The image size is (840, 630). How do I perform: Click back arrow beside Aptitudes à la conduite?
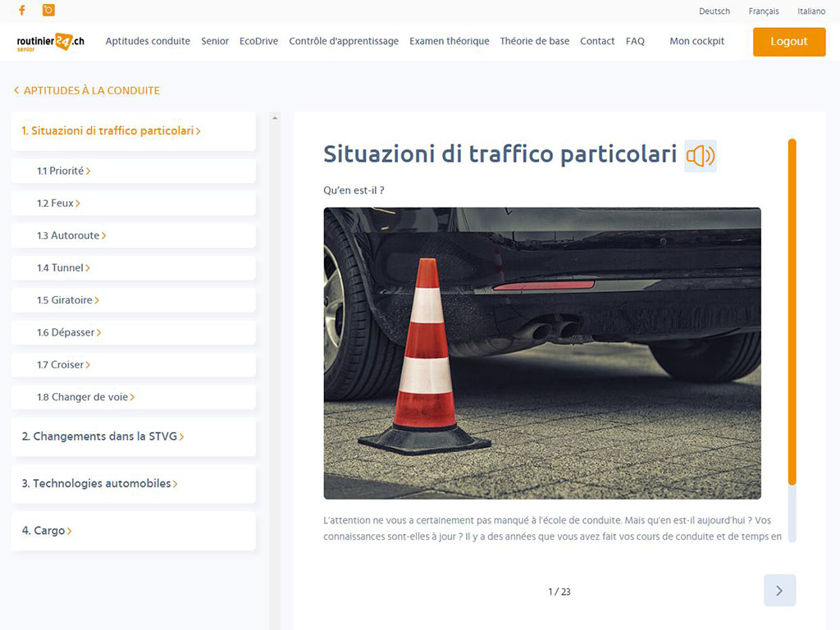coord(16,91)
